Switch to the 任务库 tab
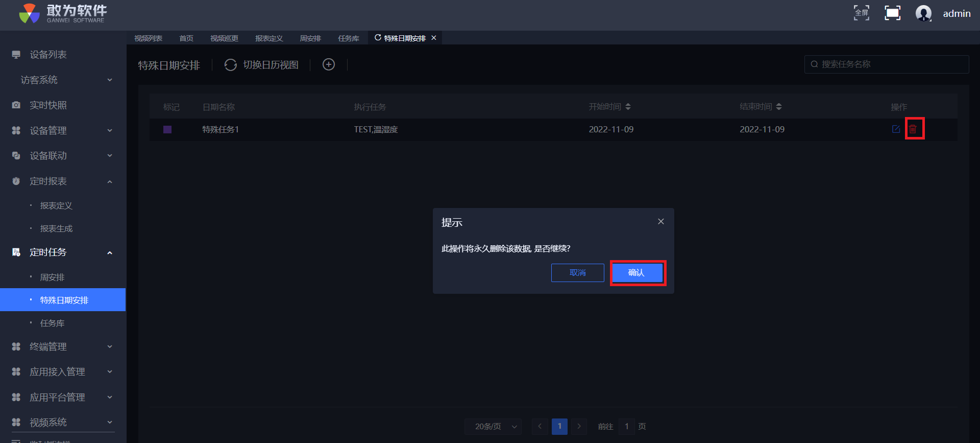This screenshot has width=980, height=443. pos(349,38)
